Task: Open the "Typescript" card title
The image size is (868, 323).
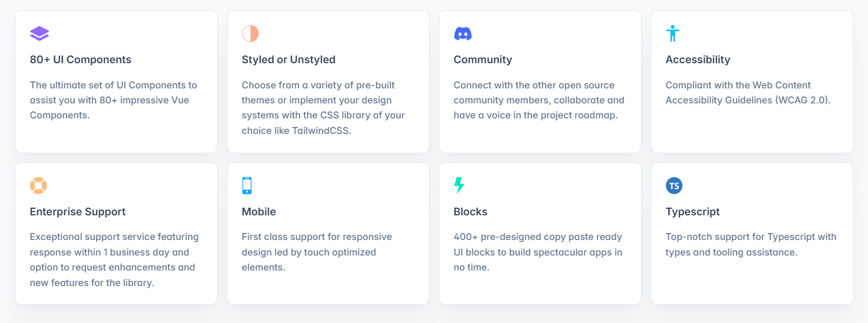Action: [x=693, y=212]
